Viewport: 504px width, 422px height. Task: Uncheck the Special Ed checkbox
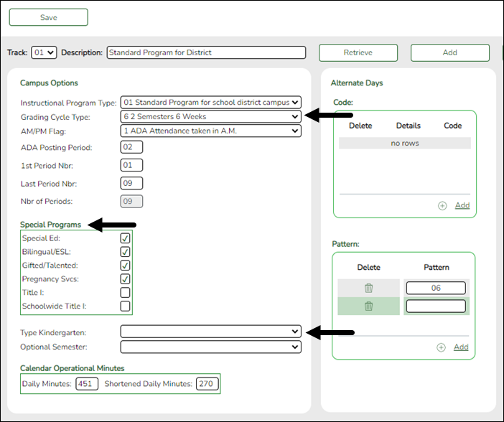(x=125, y=238)
